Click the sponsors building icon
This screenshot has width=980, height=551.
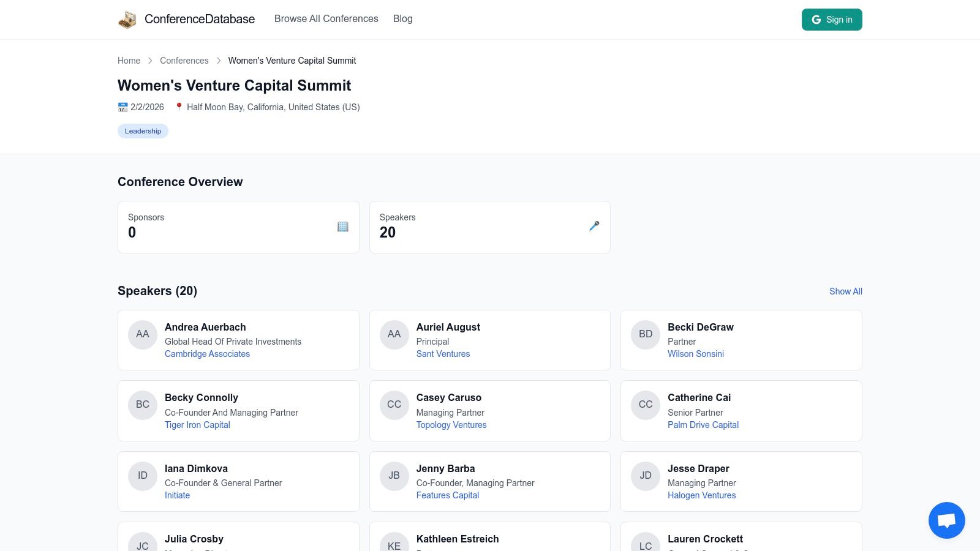pyautogui.click(x=342, y=227)
